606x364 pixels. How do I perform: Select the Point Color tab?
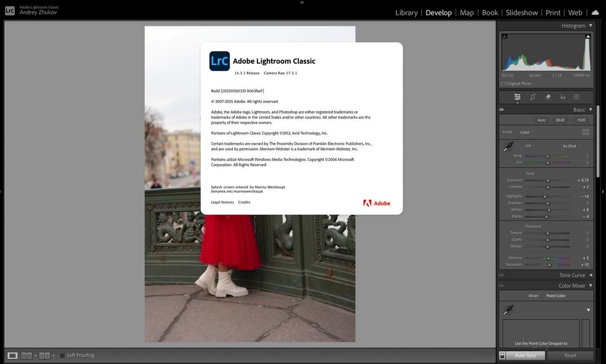coord(556,296)
